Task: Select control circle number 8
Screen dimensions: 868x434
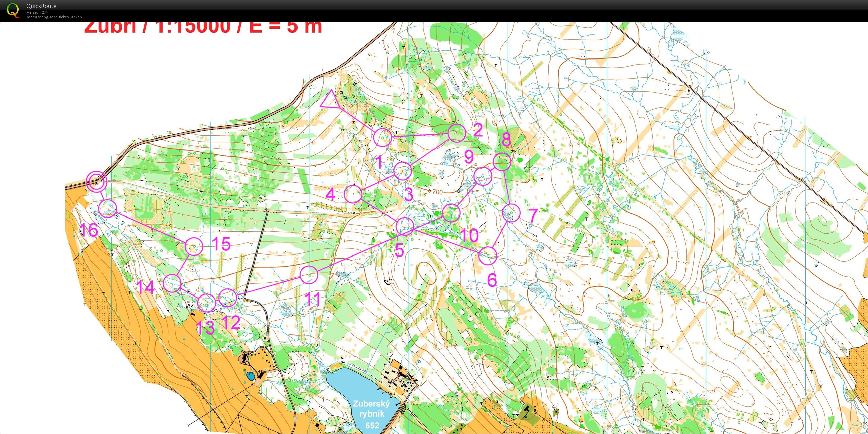Action: click(502, 161)
